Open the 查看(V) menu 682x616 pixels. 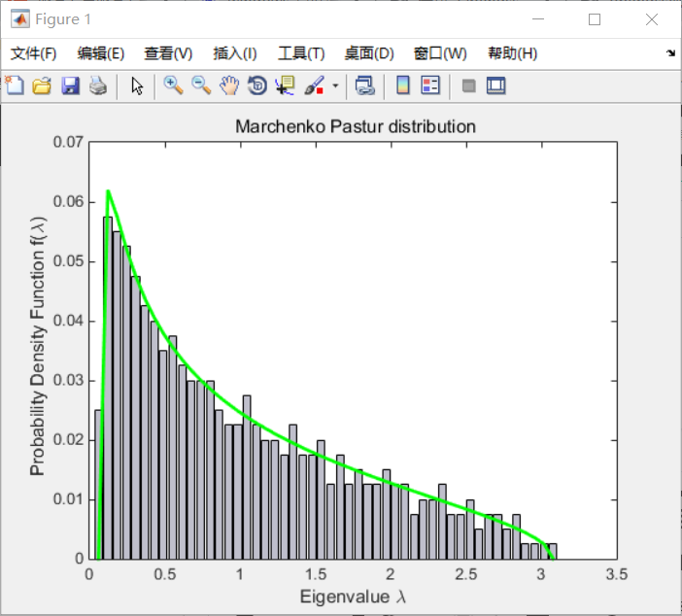[x=168, y=53]
